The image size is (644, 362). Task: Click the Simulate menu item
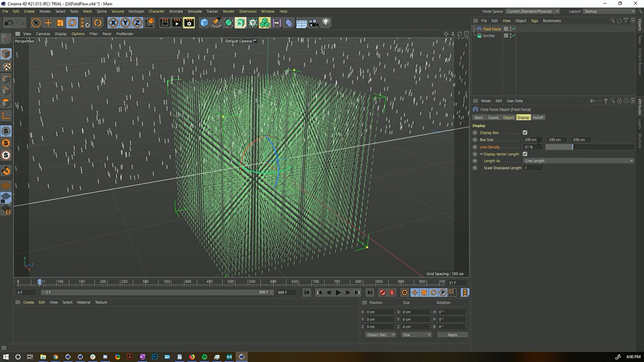194,11
